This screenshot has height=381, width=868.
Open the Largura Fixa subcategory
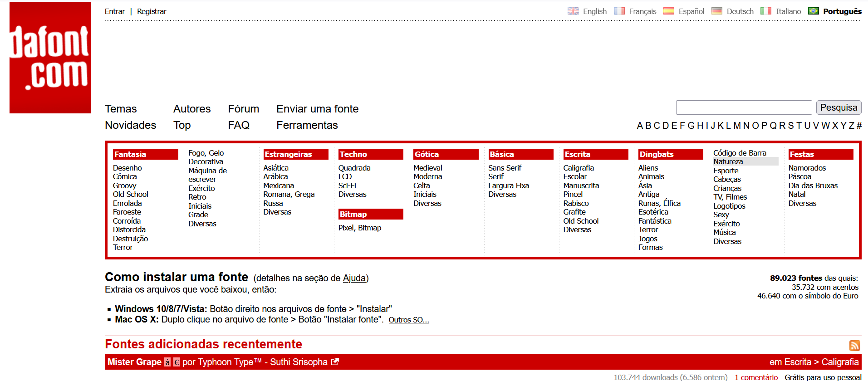[509, 186]
